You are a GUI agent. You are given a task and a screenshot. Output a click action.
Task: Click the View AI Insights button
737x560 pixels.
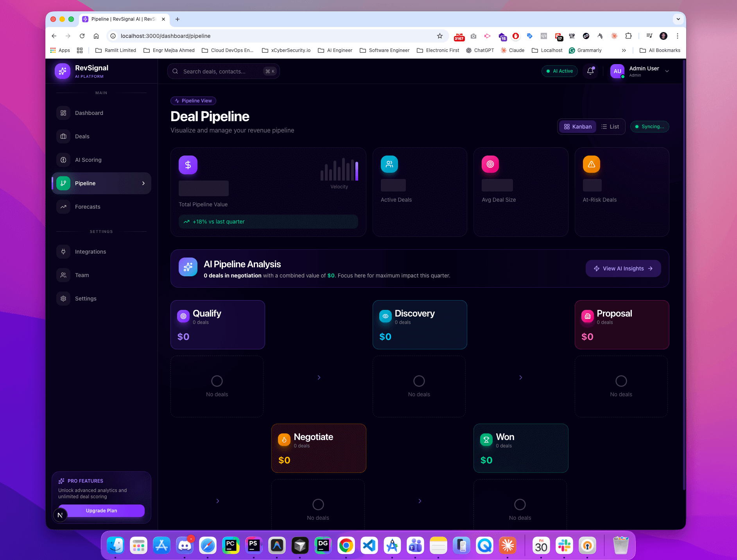click(622, 268)
